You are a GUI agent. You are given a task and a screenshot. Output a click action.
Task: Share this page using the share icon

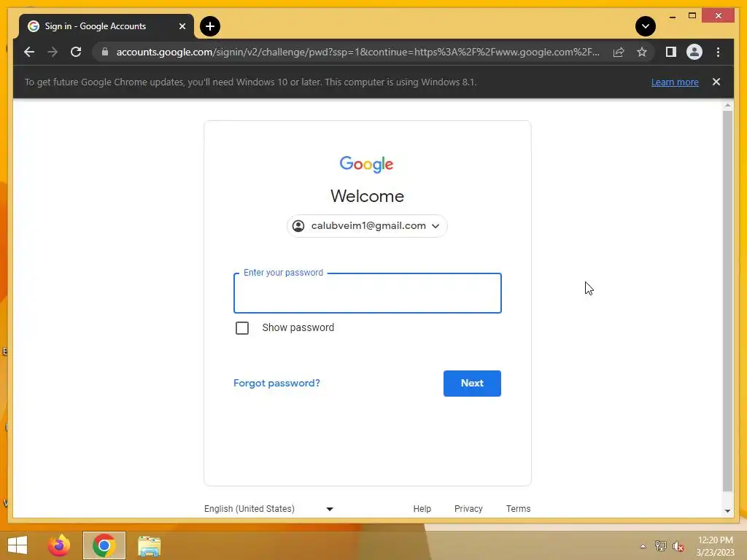[x=619, y=52]
